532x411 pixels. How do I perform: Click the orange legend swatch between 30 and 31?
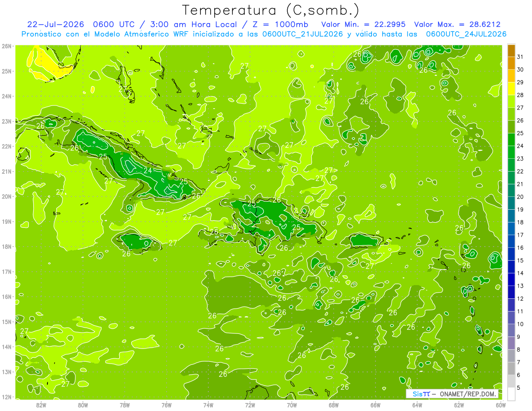(511, 63)
